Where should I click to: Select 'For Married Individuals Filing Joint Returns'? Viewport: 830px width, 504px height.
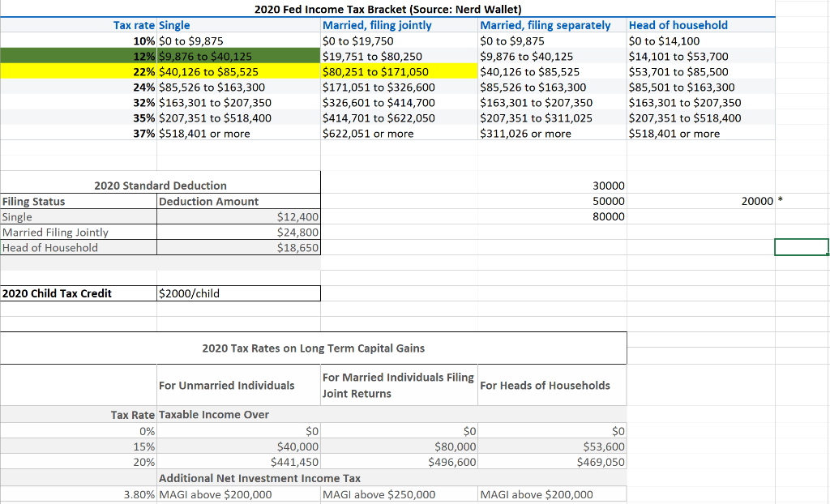[399, 386]
